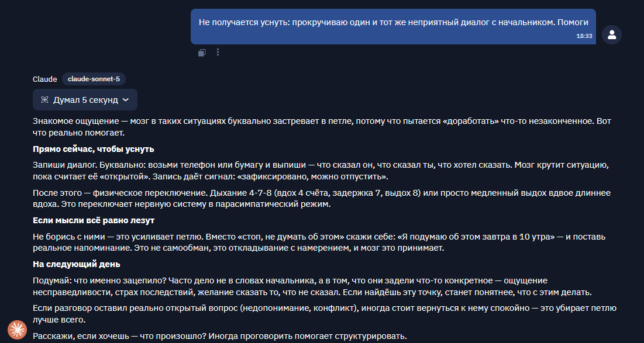
Task: Click the claude-sonnet-5 model tag
Action: pyautogui.click(x=94, y=79)
